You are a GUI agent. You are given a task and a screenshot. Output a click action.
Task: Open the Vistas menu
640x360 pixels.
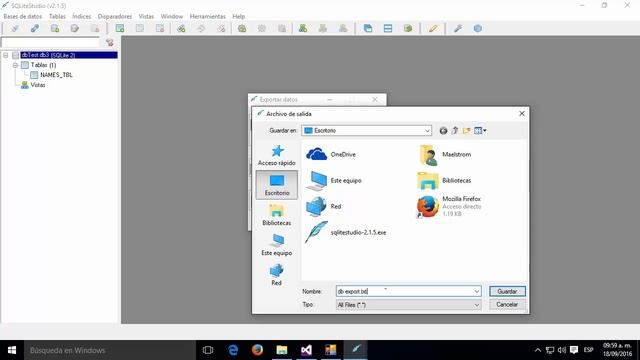(146, 16)
